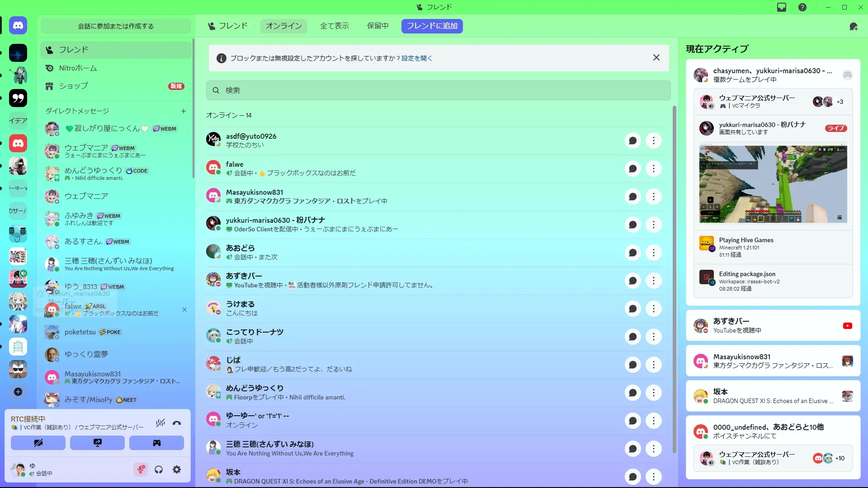Open the 設定を開く link
Image resolution: width=868 pixels, height=488 pixels.
tap(416, 58)
